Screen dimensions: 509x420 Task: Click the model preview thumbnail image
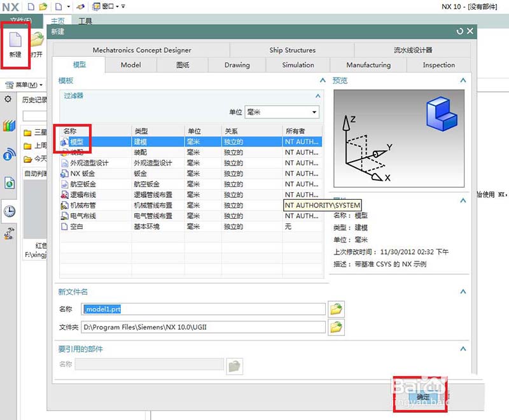399,139
